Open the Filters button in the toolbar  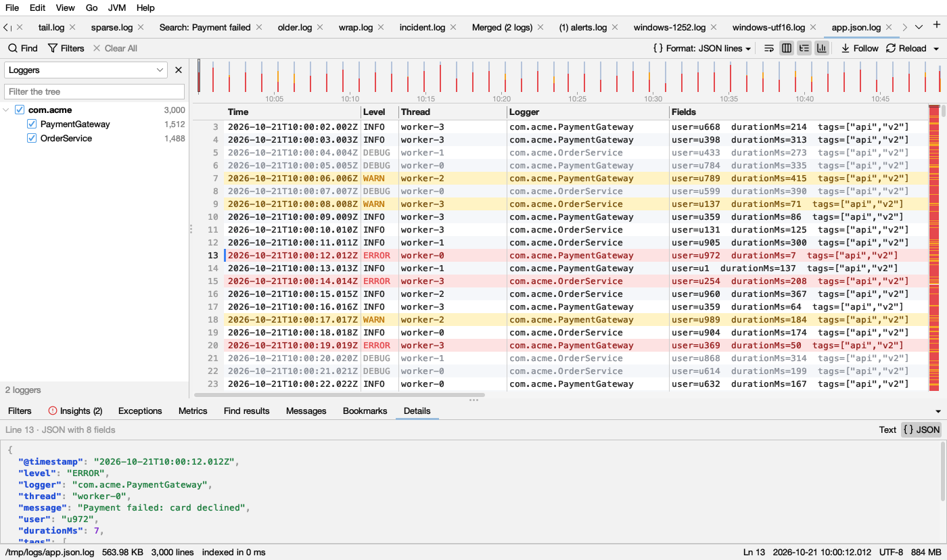pos(66,48)
